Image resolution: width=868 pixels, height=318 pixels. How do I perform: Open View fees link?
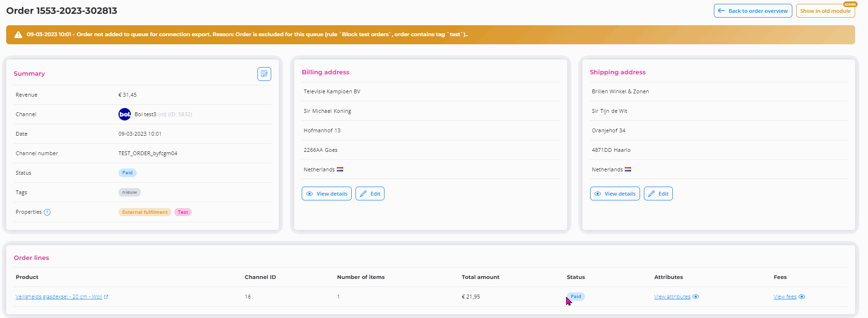[x=785, y=297]
